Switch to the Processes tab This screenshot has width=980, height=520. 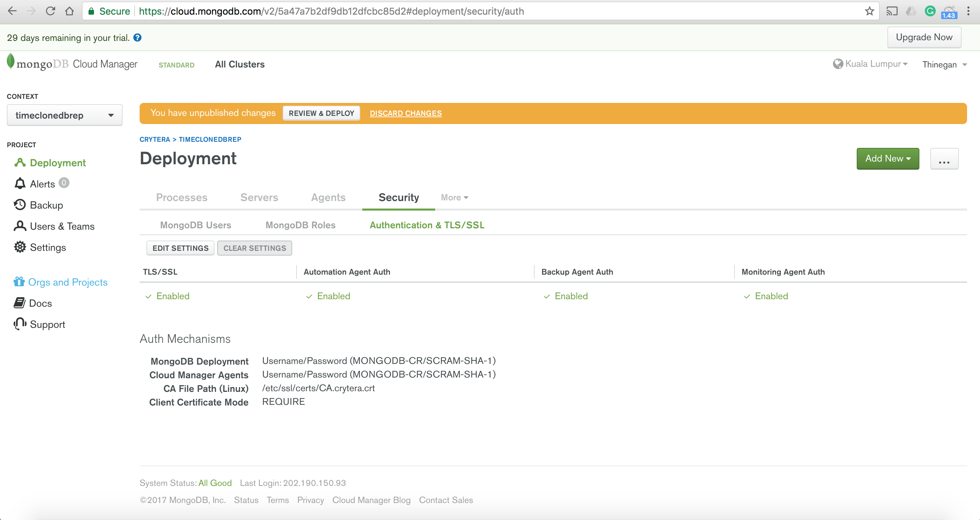181,197
